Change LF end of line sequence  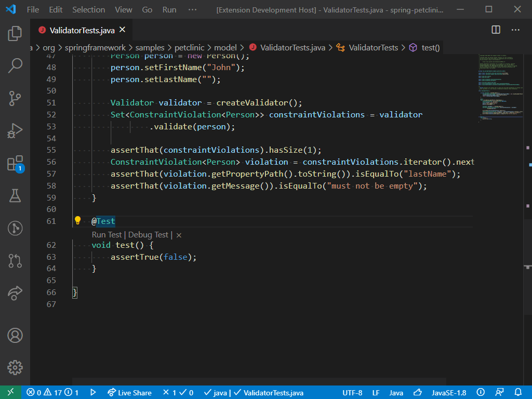(x=376, y=393)
